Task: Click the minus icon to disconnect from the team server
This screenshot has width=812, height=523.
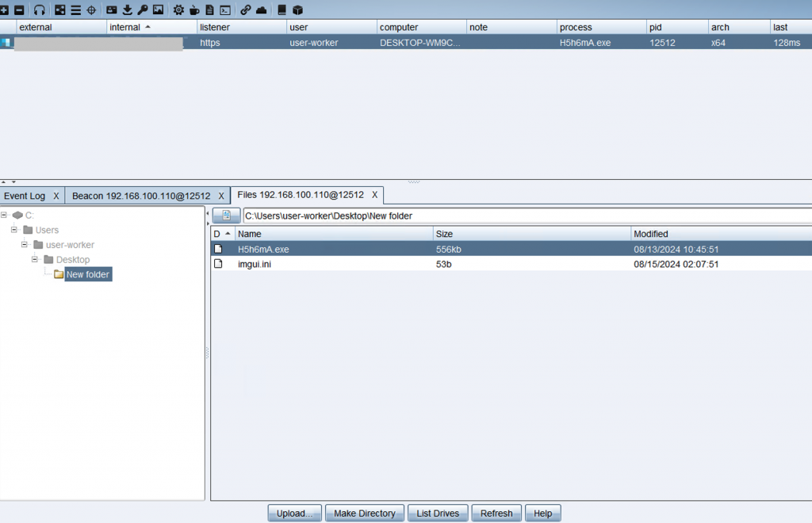Action: click(x=19, y=10)
